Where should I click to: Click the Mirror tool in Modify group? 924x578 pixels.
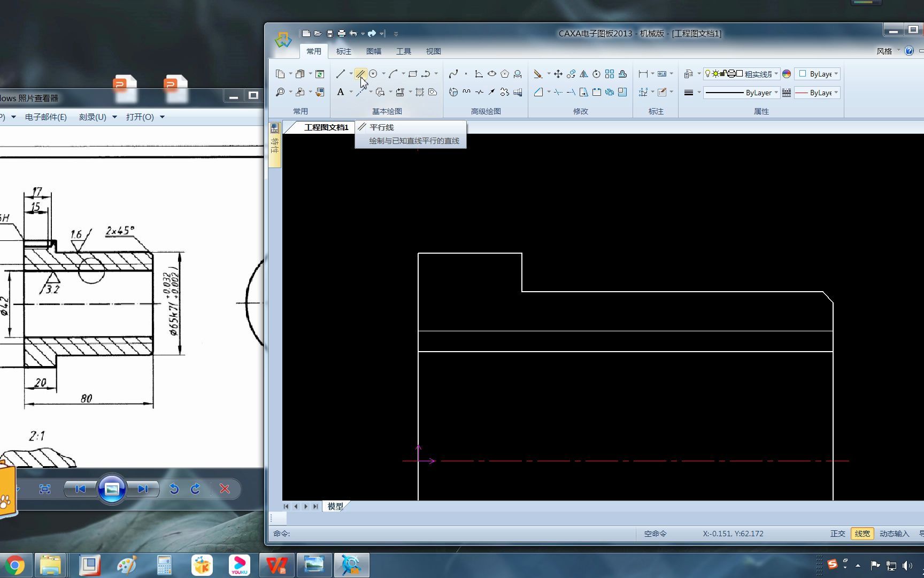pos(584,74)
